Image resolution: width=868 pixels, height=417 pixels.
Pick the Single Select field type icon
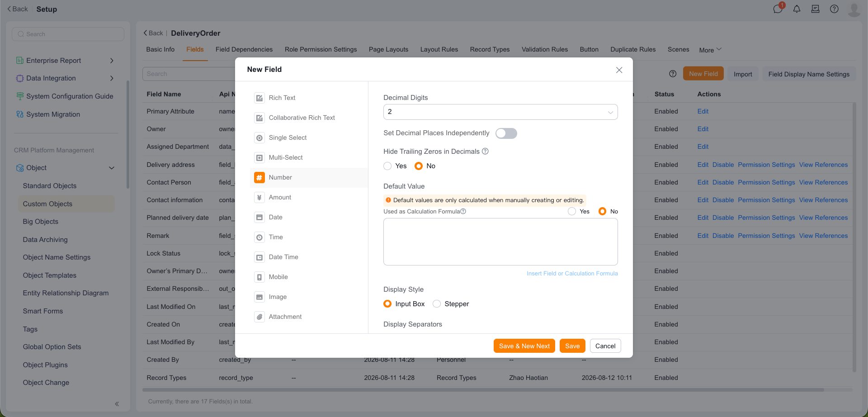pos(259,137)
